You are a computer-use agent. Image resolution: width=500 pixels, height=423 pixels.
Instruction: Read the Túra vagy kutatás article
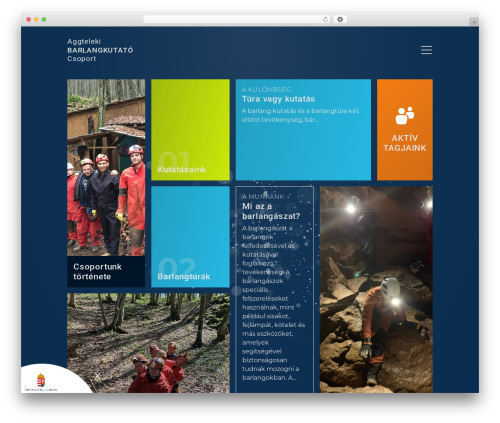[303, 130]
